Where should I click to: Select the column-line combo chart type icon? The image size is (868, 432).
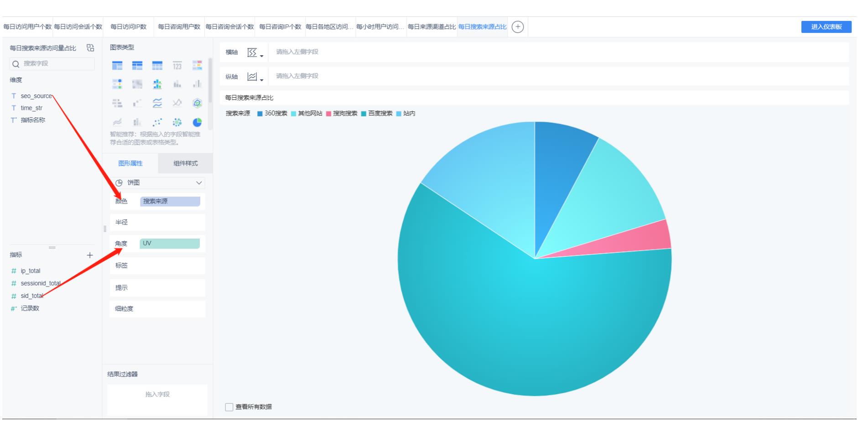pyautogui.click(x=137, y=122)
